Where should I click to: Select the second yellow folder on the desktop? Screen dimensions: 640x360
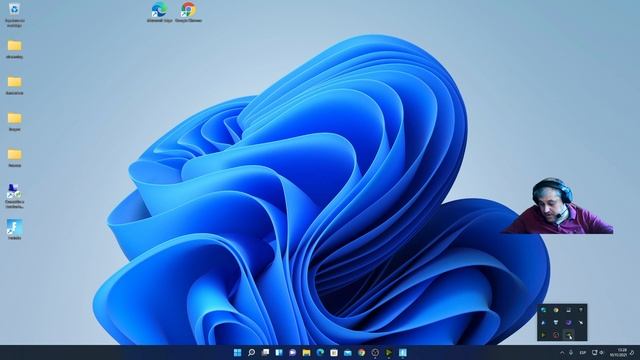click(x=15, y=85)
